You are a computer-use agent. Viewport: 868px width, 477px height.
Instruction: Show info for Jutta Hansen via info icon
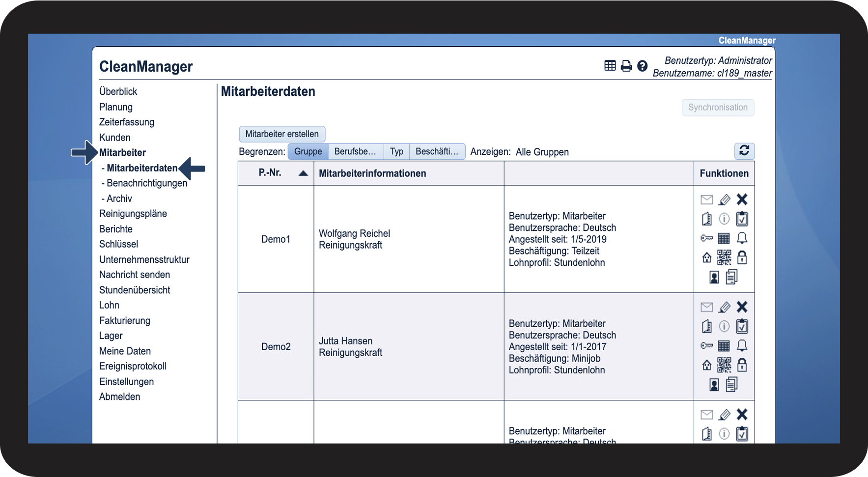[724, 326]
